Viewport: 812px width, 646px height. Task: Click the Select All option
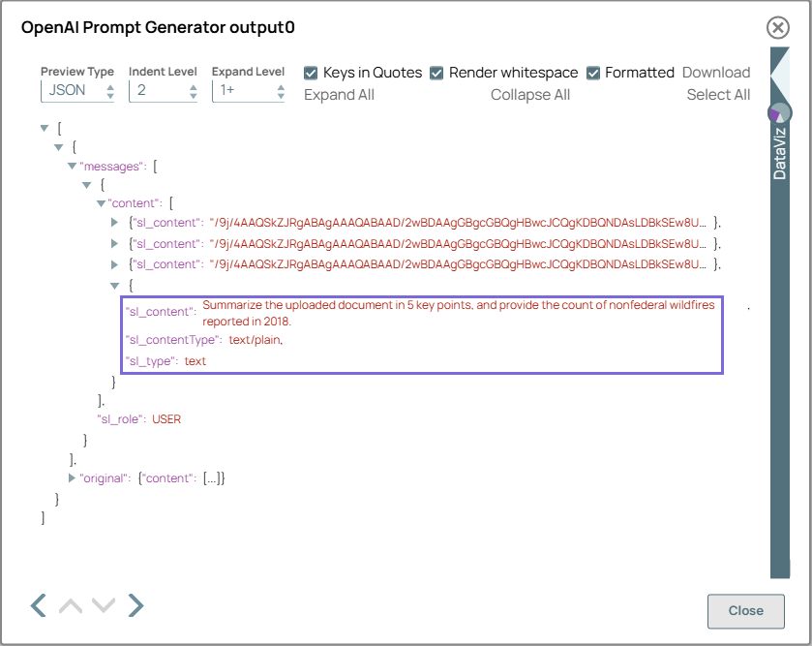point(719,94)
